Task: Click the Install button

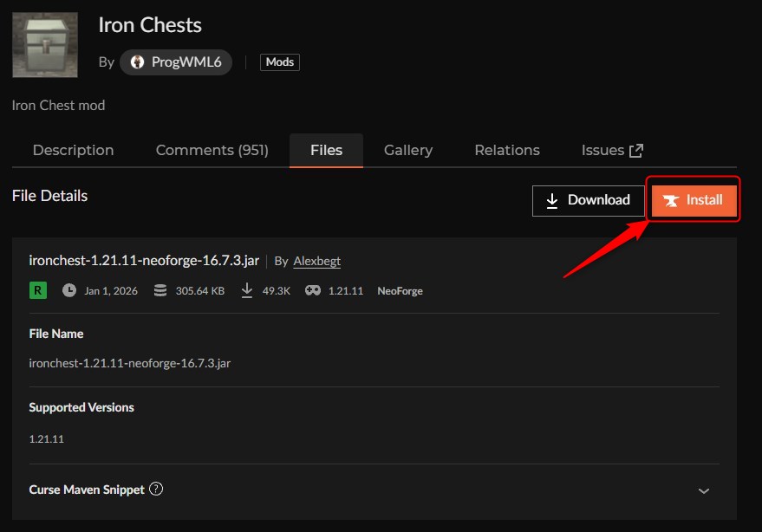Action: coord(694,199)
